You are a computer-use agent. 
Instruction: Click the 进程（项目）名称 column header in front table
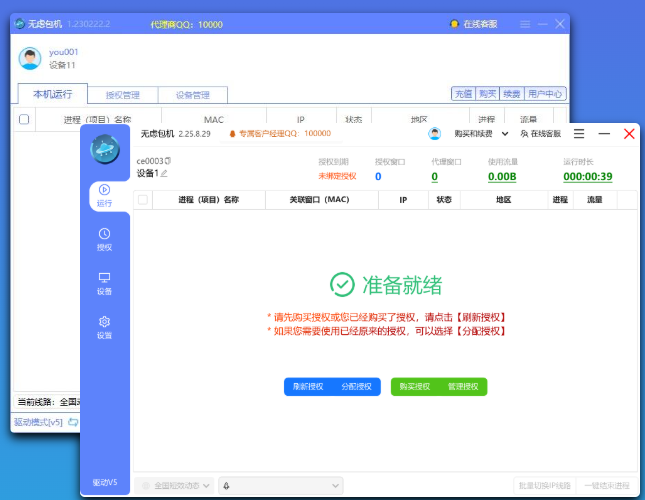(x=209, y=200)
